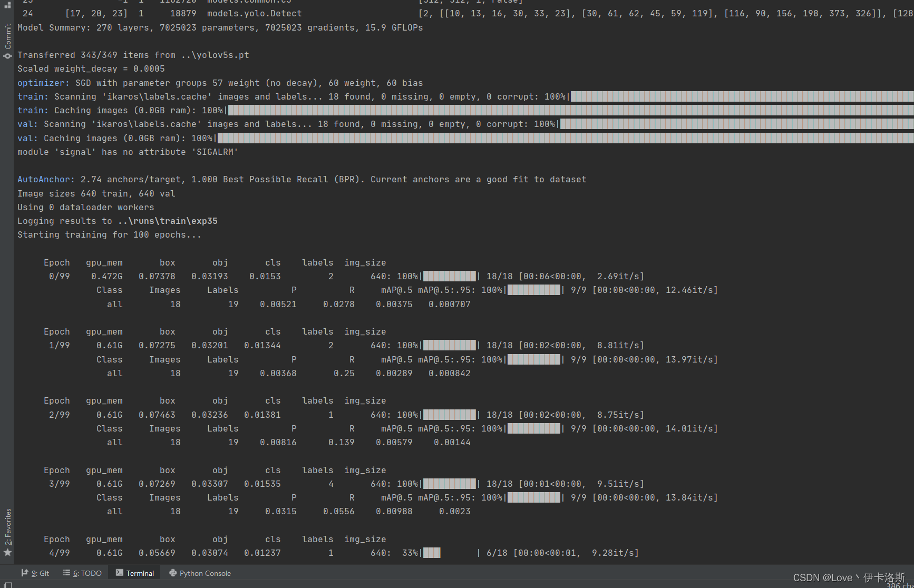Click cls loss value '0.01535'
The image size is (914, 588).
pos(262,484)
